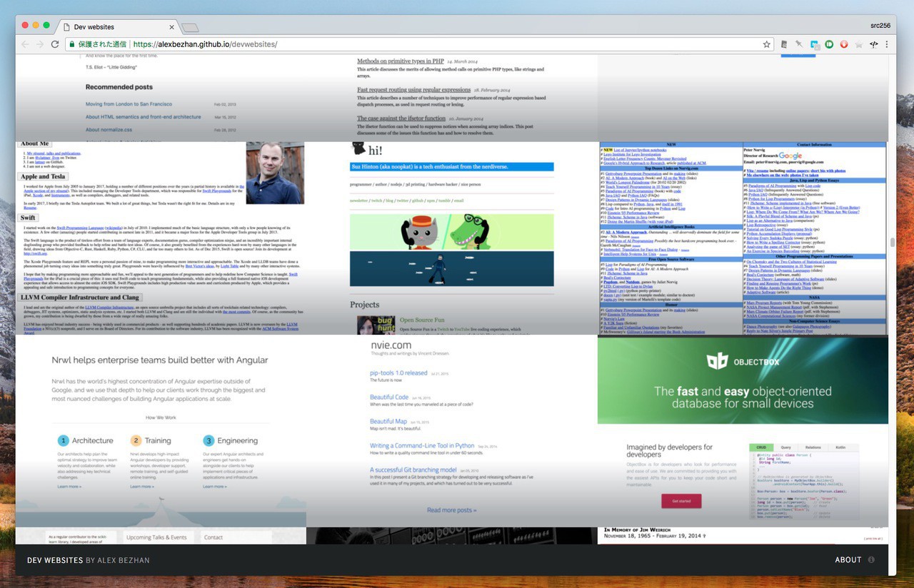
Task: Select the Query tab in ObjectBox code sample
Action: tap(785, 447)
